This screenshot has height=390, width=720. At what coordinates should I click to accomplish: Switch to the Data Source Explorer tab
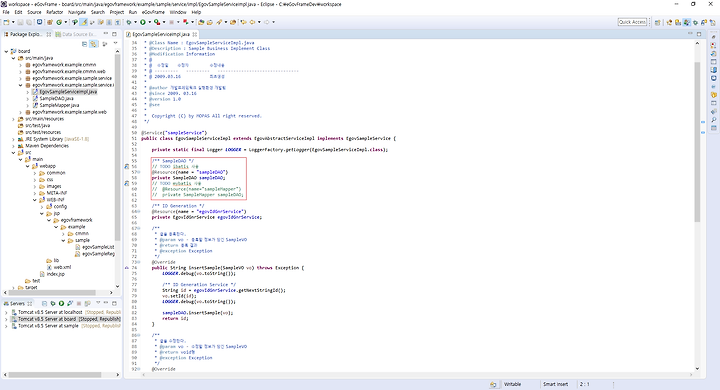coord(76,34)
